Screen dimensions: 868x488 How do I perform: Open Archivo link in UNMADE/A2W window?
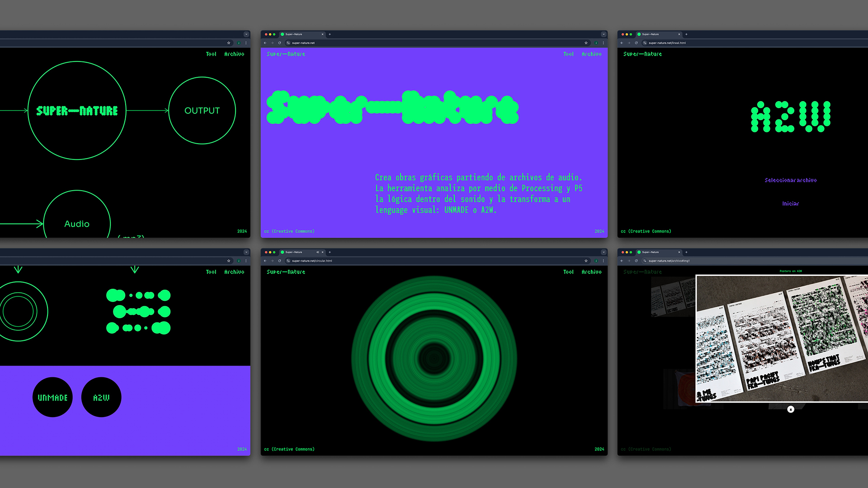point(234,272)
